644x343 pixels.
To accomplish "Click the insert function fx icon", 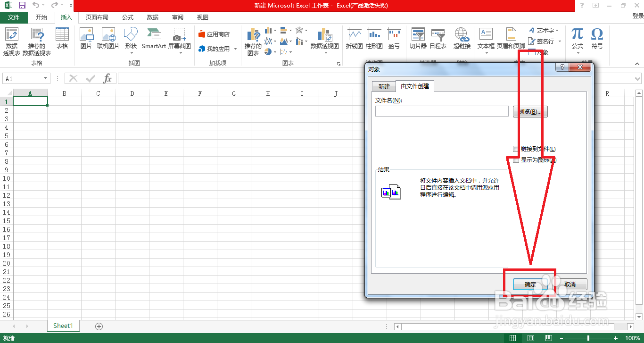I will click(107, 78).
